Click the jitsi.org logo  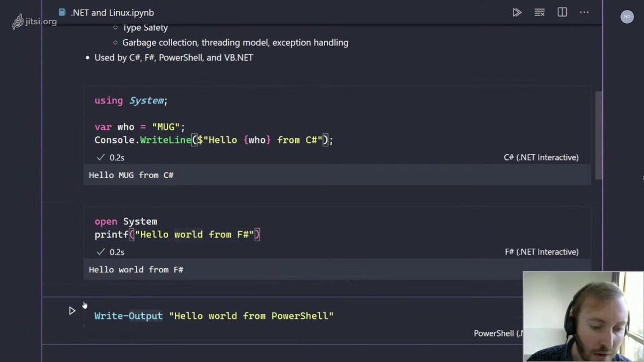[34, 22]
